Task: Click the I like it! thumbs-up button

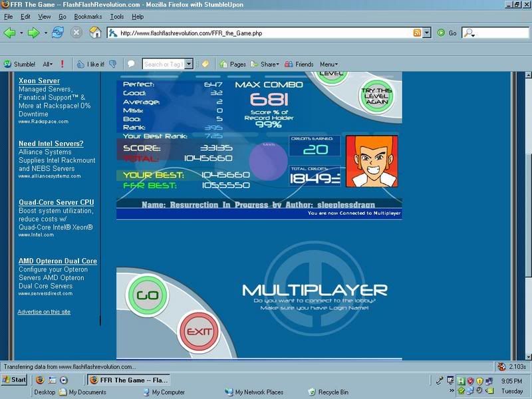Action: pyautogui.click(x=90, y=64)
